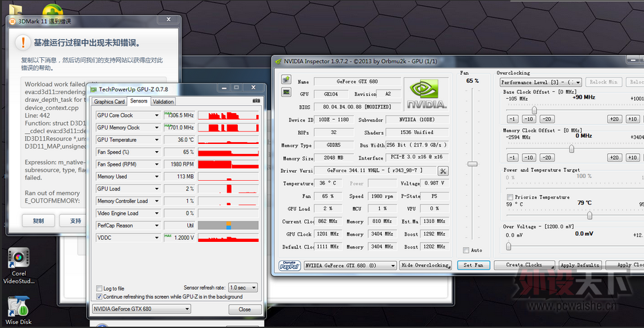Expand the VDDC sensor dropdown
The image size is (644, 328).
(156, 237)
